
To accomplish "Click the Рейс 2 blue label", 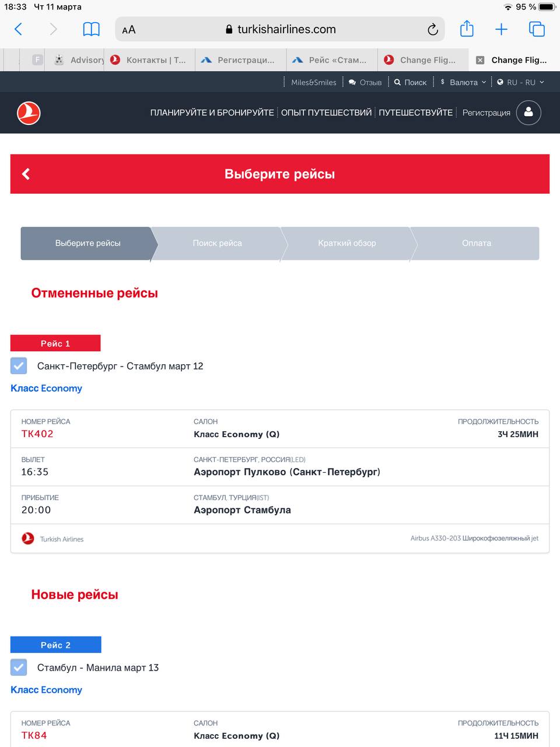I will (55, 645).
